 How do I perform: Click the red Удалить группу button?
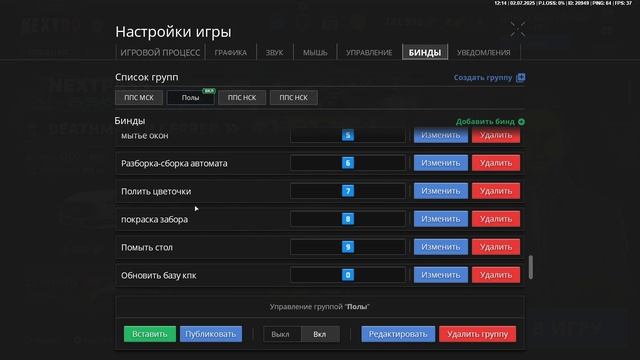tap(478, 334)
